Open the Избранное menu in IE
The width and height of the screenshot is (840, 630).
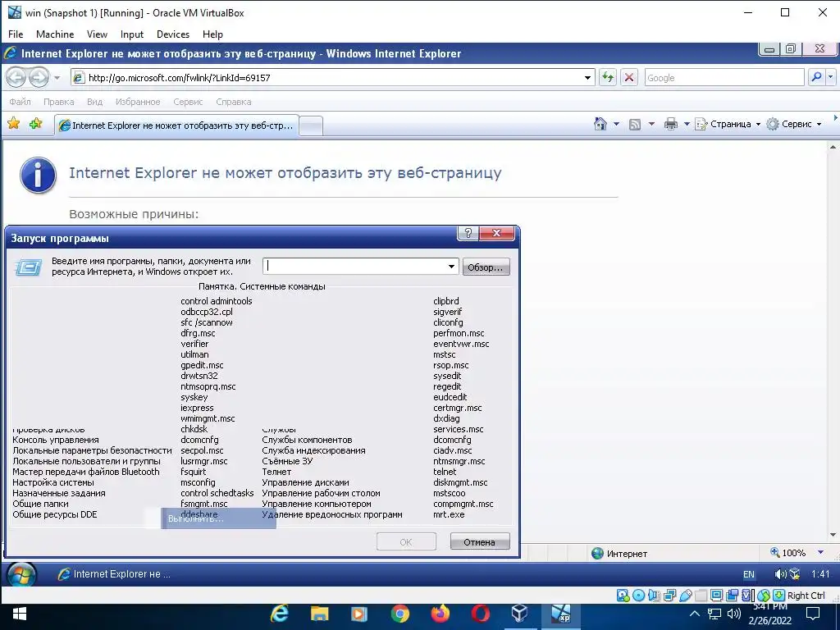tap(138, 102)
